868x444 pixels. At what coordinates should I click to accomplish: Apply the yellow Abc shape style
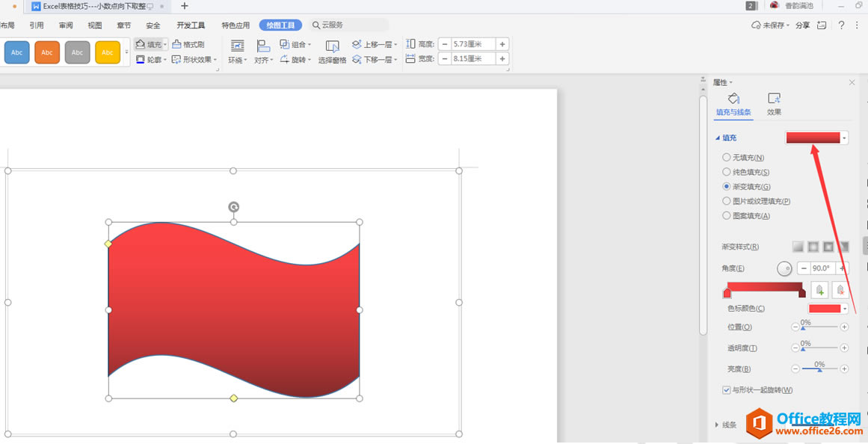pyautogui.click(x=108, y=52)
